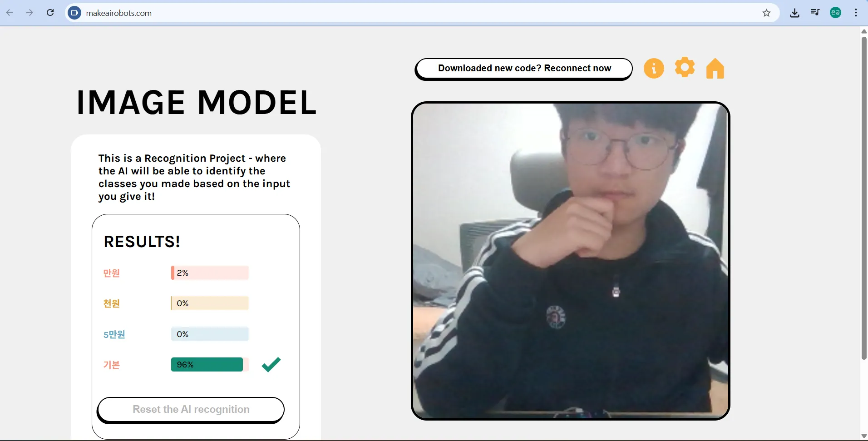
Task: Click the green checkmark beside 기본
Action: (271, 364)
